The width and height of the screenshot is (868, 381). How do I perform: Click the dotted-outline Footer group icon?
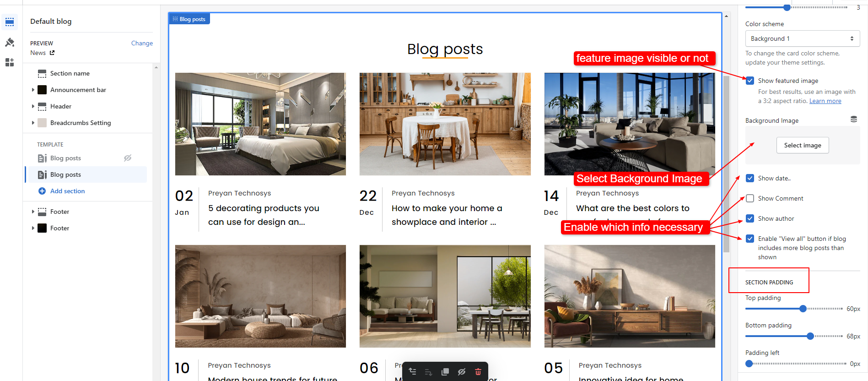[42, 212]
